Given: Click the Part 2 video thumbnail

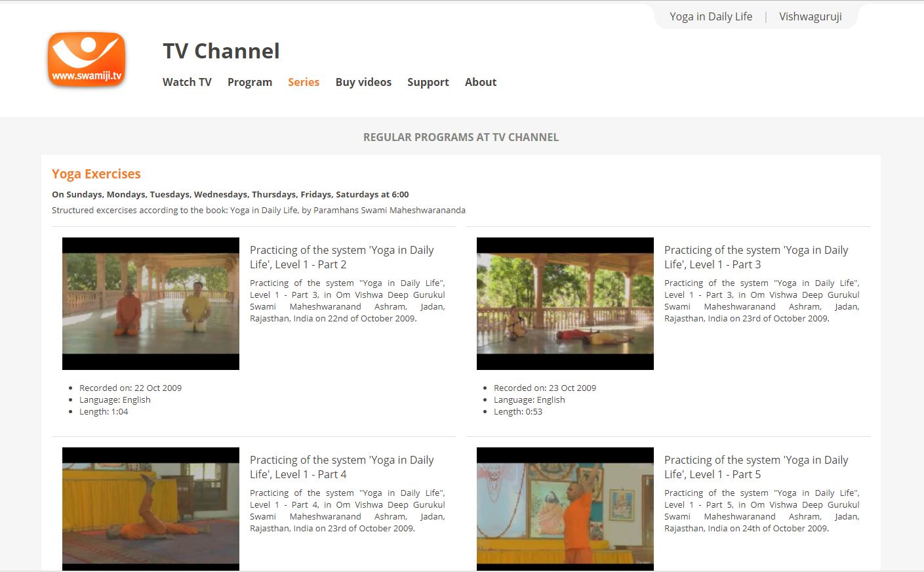Looking at the screenshot, I should (x=150, y=303).
